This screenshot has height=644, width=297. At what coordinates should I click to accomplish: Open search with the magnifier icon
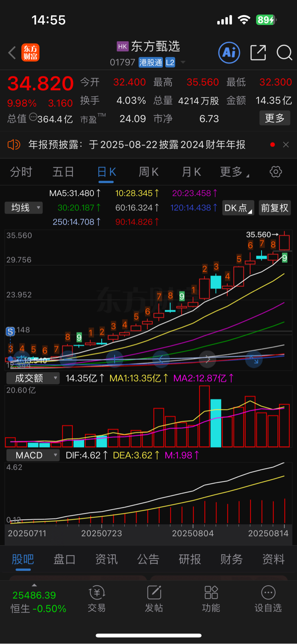284,53
